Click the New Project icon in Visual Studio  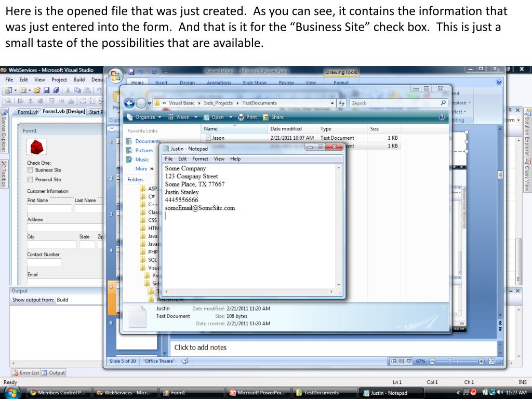pyautogui.click(x=8, y=90)
